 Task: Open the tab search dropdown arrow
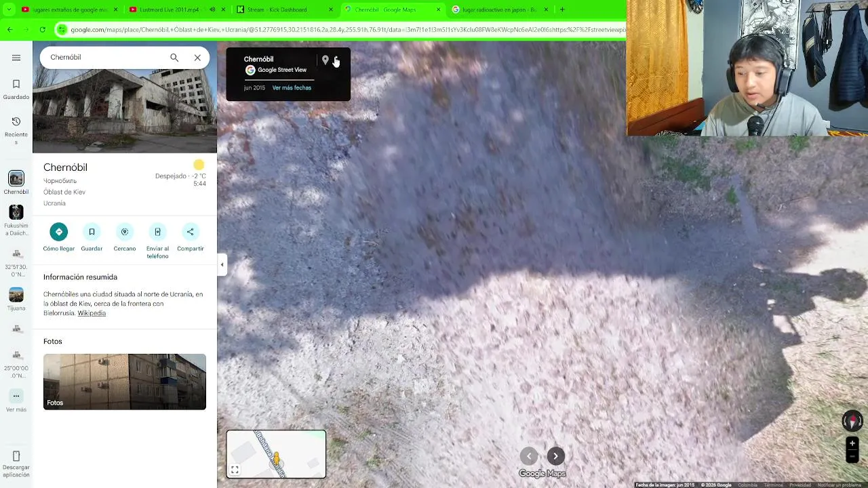pyautogui.click(x=8, y=9)
